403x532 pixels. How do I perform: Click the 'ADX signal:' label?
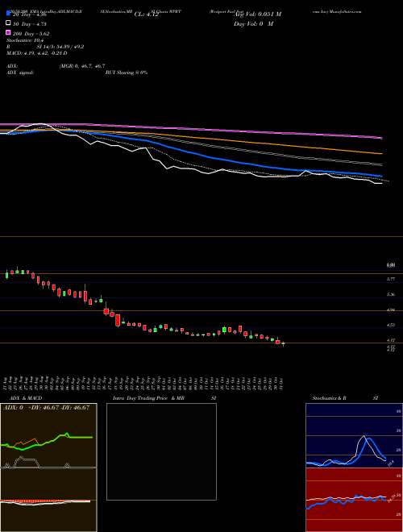[20, 73]
